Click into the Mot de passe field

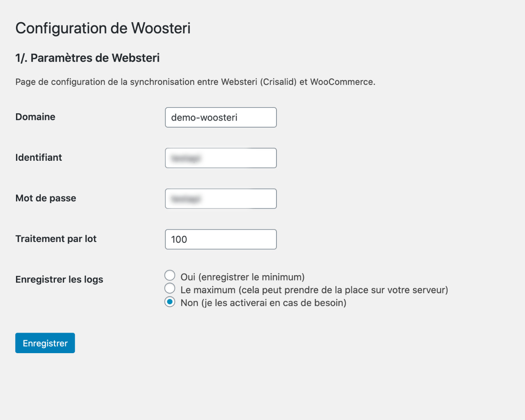221,199
